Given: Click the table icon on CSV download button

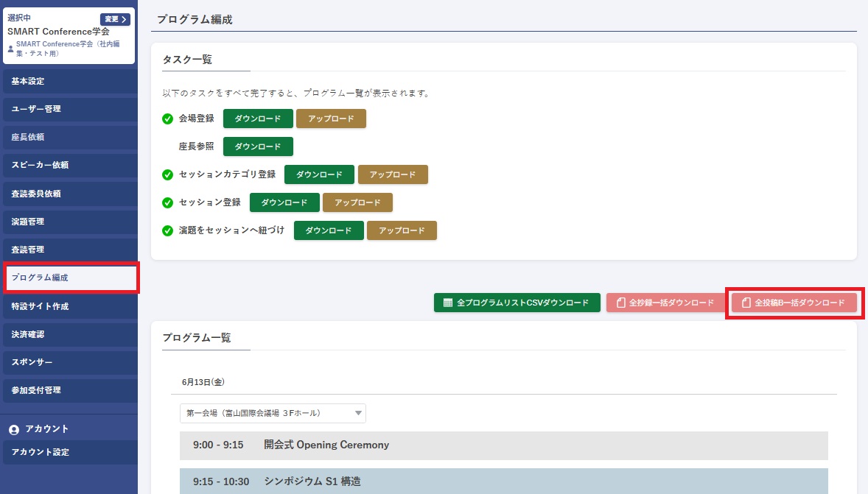Looking at the screenshot, I should 447,303.
